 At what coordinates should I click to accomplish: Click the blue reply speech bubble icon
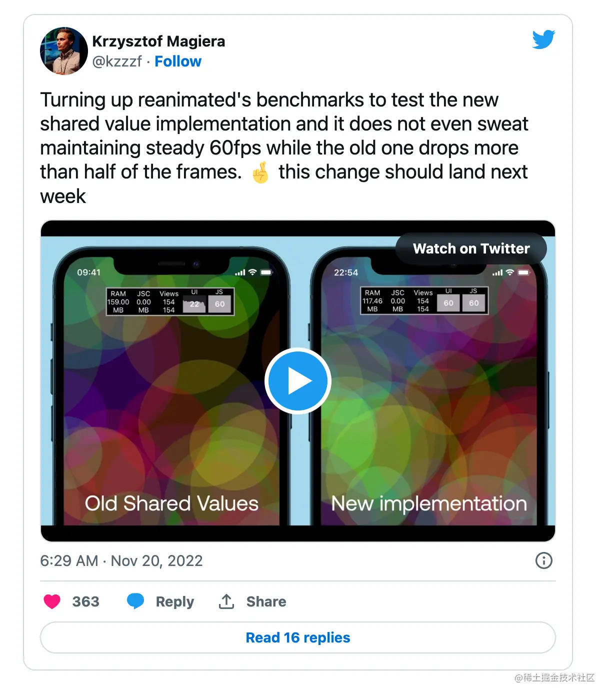pyautogui.click(x=135, y=601)
